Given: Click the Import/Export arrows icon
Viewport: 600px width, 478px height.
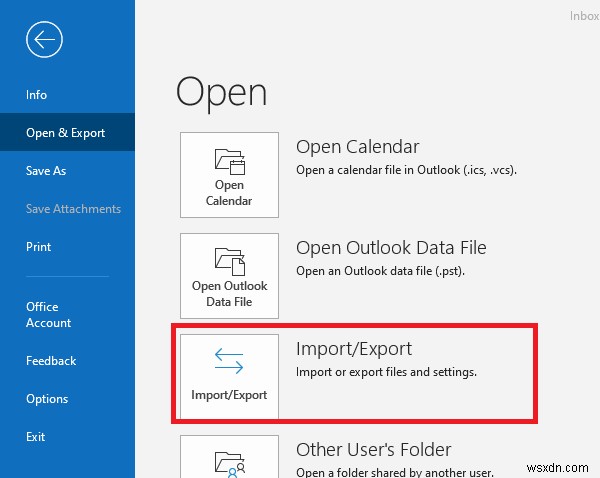Looking at the screenshot, I should [x=229, y=361].
